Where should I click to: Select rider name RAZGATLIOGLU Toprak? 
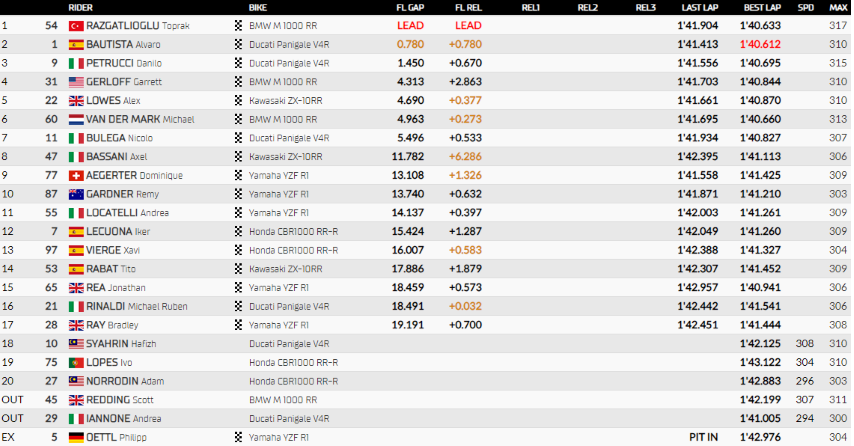tap(138, 26)
